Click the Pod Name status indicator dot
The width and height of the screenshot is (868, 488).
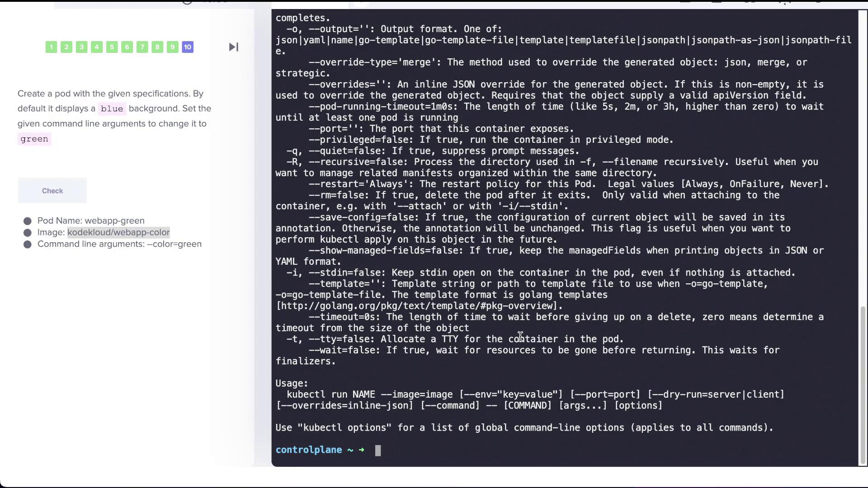[x=28, y=221]
